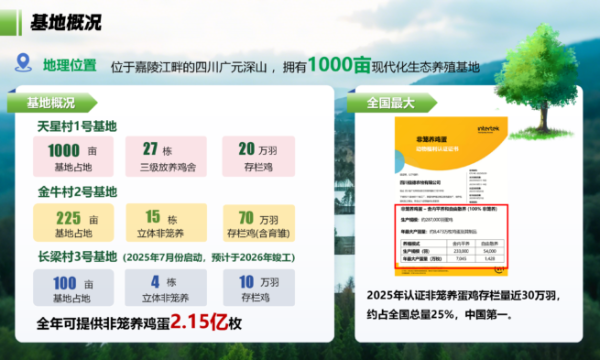600x360 pixels.
Task: Select the 15栋 立体非笼养 yellow card
Action: tap(166, 223)
